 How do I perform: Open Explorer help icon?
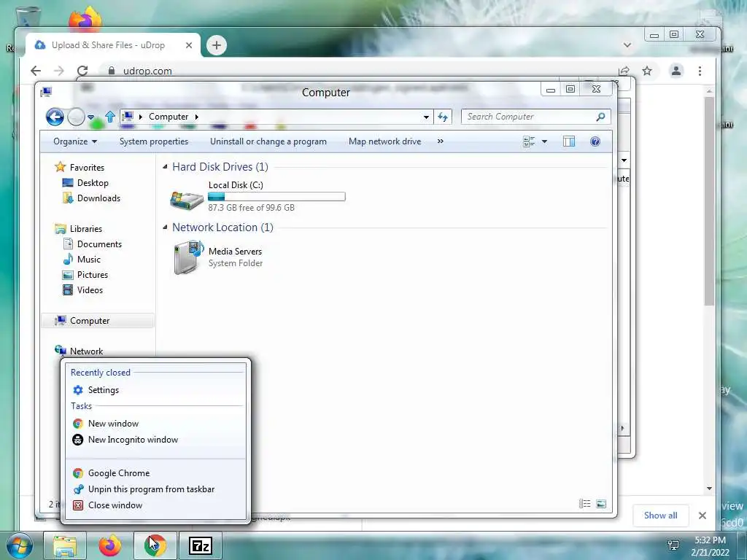[595, 141]
